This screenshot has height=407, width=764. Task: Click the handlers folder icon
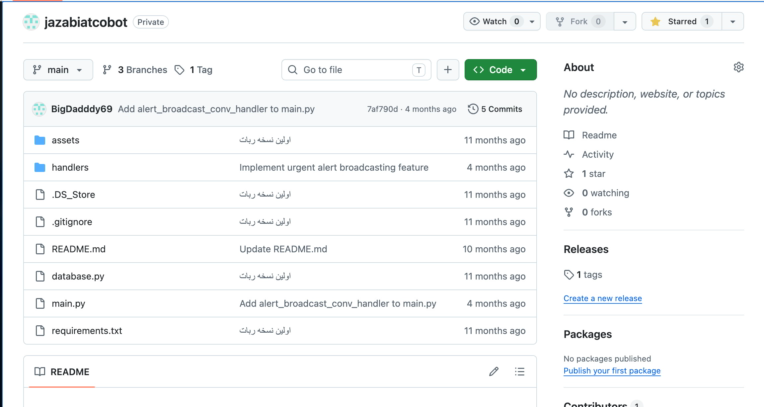[x=40, y=167]
